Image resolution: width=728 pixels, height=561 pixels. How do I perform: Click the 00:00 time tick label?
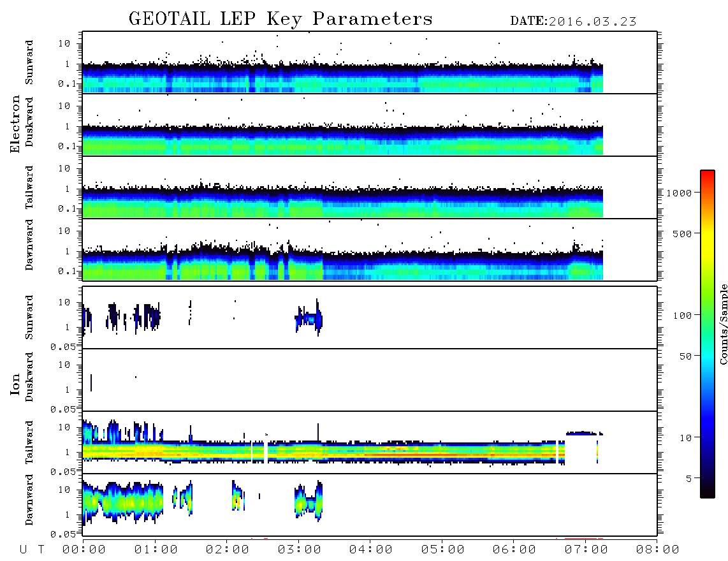[x=84, y=550]
